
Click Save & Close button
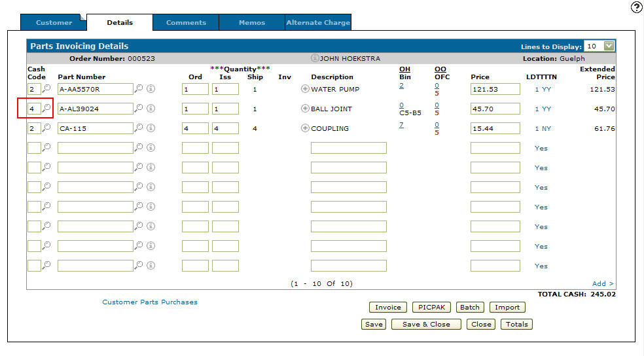pyautogui.click(x=426, y=325)
